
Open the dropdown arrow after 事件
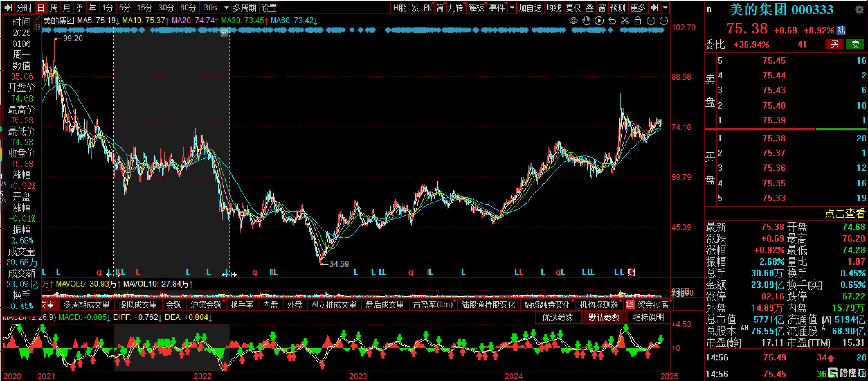512,7
